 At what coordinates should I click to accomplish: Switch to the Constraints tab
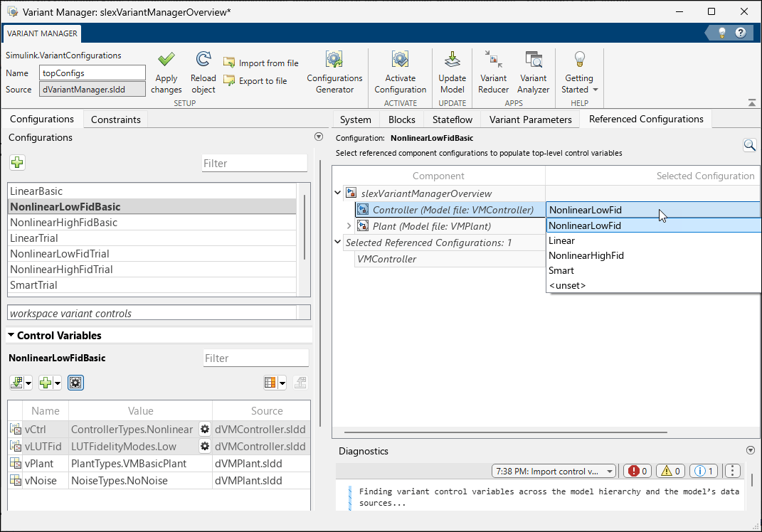pyautogui.click(x=116, y=119)
